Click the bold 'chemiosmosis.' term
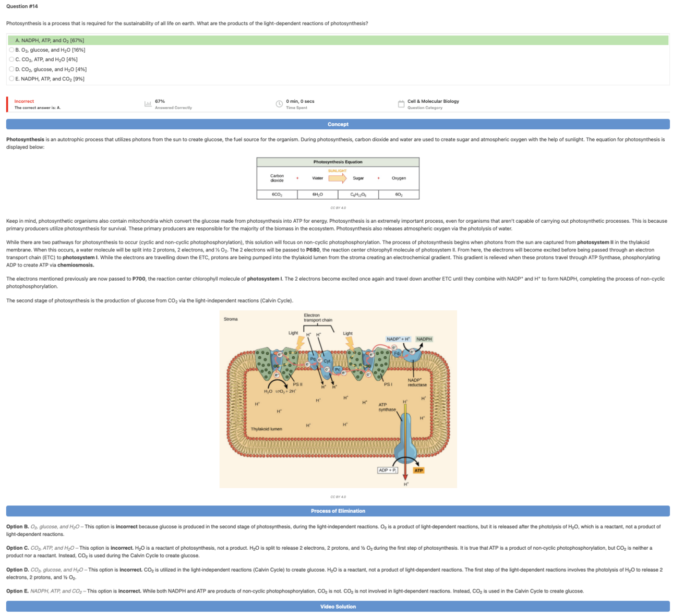 [x=76, y=265]
